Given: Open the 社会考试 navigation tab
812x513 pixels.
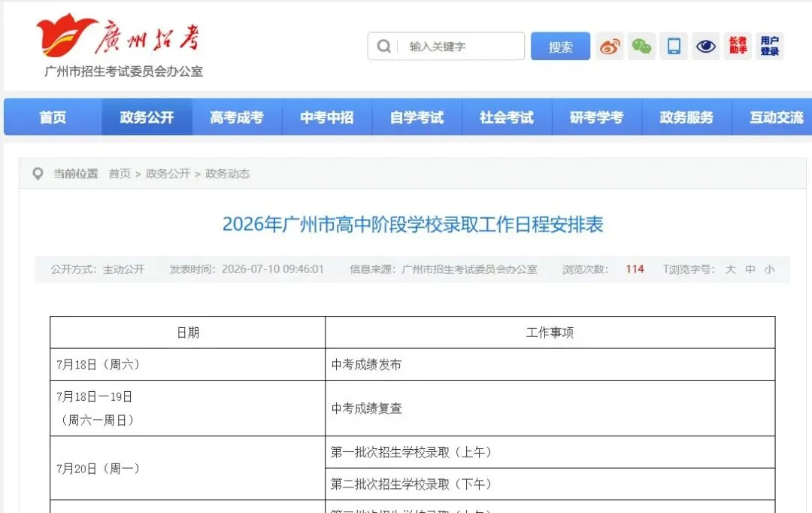Looking at the screenshot, I should (x=507, y=117).
